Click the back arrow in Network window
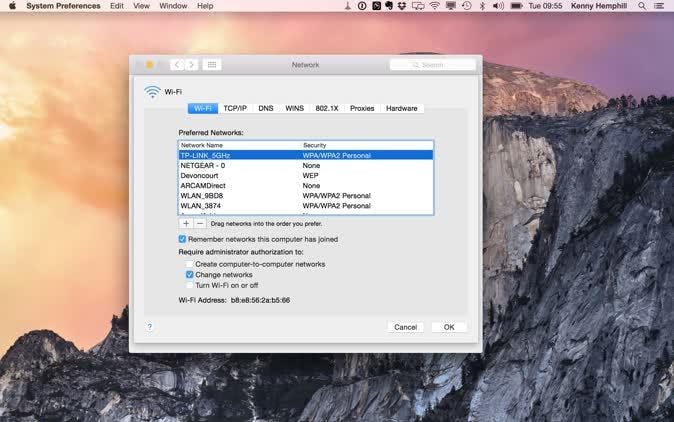674x422 pixels. (177, 65)
